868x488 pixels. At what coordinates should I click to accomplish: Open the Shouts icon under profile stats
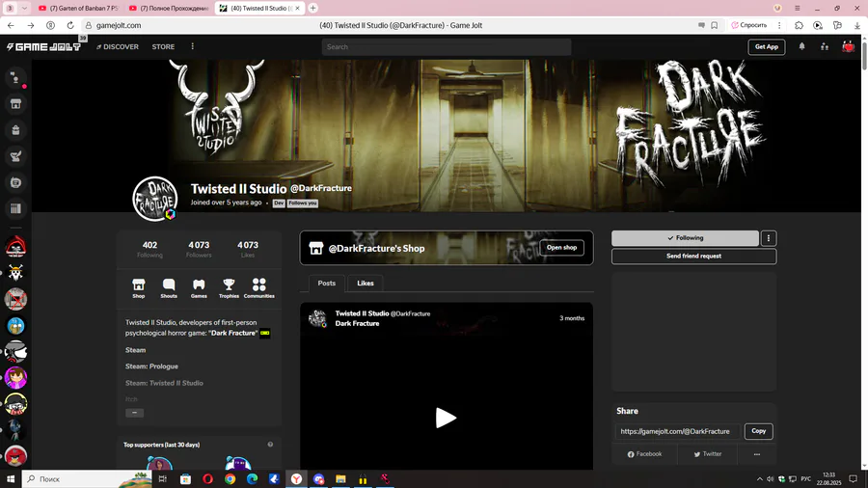169,288
